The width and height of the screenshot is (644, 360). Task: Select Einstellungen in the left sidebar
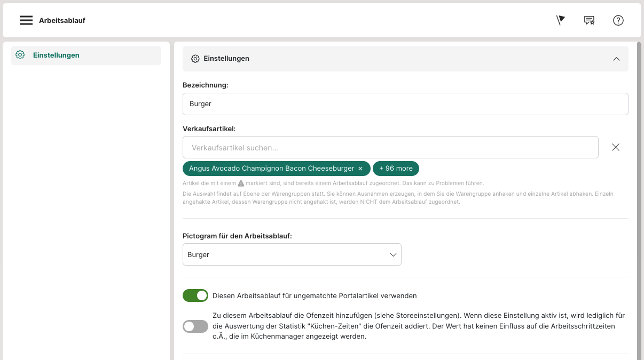pyautogui.click(x=56, y=55)
